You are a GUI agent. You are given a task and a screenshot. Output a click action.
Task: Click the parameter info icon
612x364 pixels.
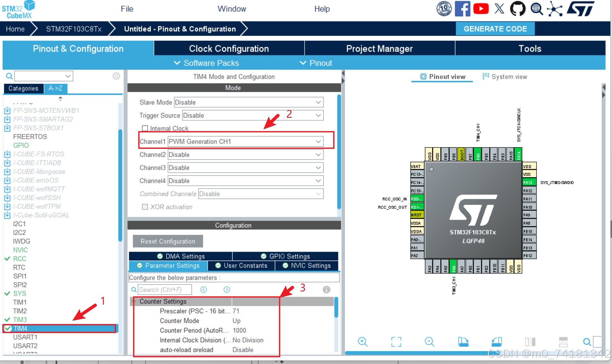click(x=326, y=289)
